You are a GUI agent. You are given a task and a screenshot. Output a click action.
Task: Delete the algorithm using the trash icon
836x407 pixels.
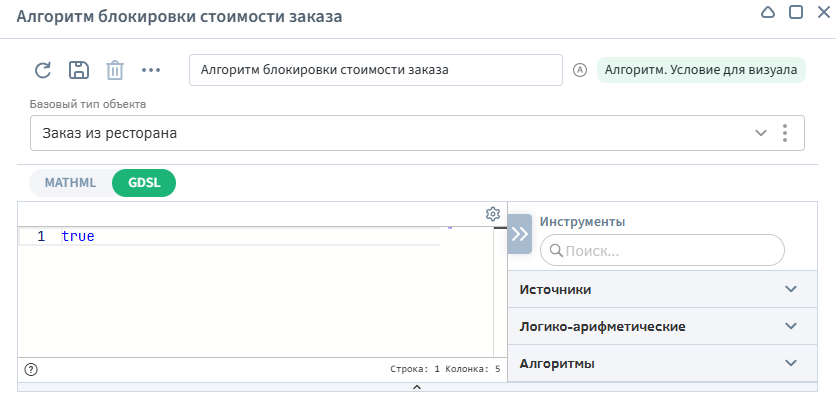pyautogui.click(x=115, y=70)
